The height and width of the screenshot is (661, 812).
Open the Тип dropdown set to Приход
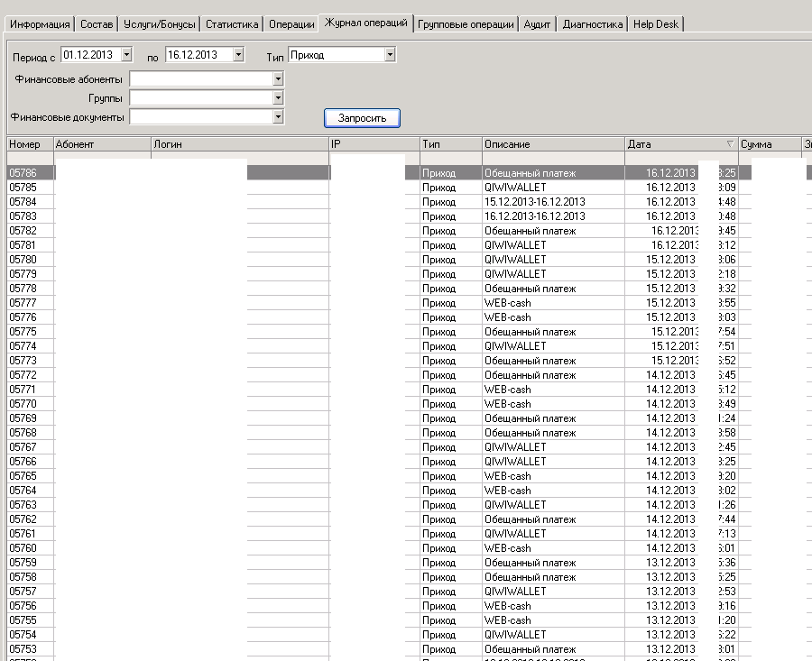(x=390, y=55)
